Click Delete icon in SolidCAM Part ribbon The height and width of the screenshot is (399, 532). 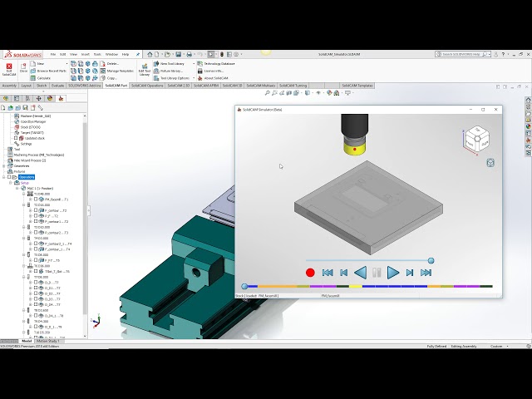pyautogui.click(x=102, y=63)
